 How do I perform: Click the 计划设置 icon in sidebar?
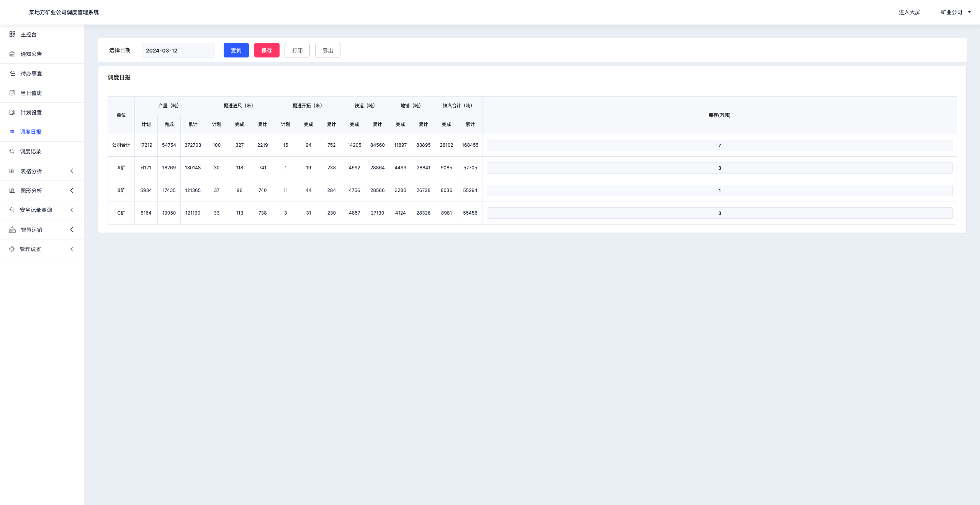tap(12, 113)
